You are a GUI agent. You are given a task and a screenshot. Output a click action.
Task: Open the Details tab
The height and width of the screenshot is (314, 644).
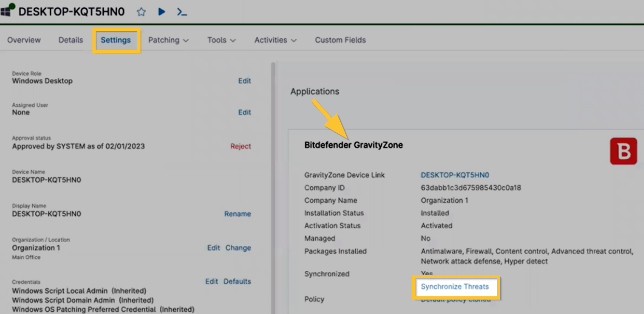(71, 40)
